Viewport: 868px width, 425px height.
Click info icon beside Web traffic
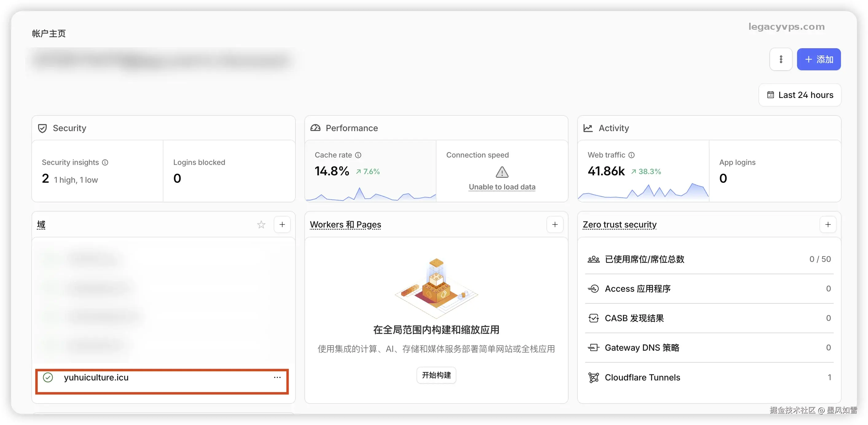pyautogui.click(x=631, y=155)
